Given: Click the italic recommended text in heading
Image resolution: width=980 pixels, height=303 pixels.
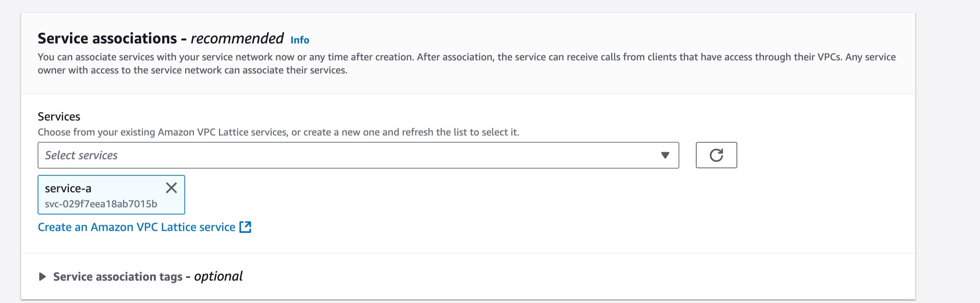Looking at the screenshot, I should [237, 38].
